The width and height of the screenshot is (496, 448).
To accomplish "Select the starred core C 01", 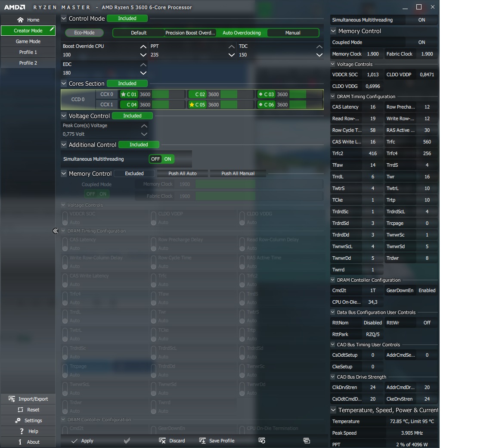I will coord(129,94).
